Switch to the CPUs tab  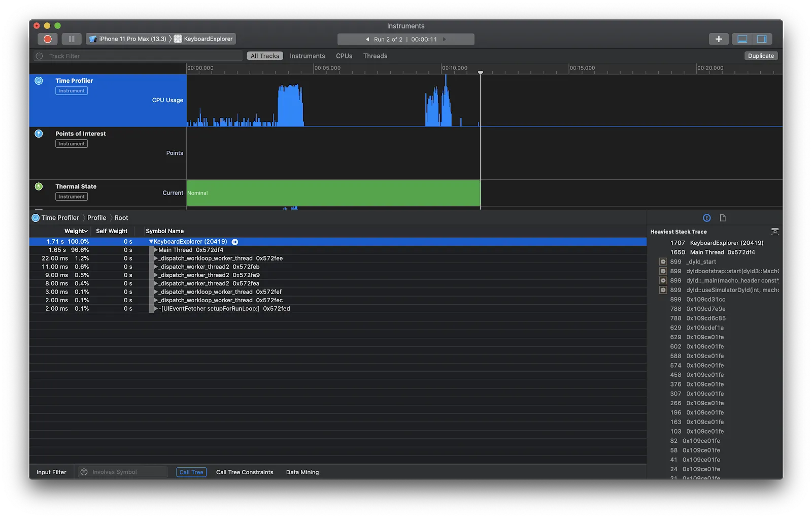click(344, 56)
